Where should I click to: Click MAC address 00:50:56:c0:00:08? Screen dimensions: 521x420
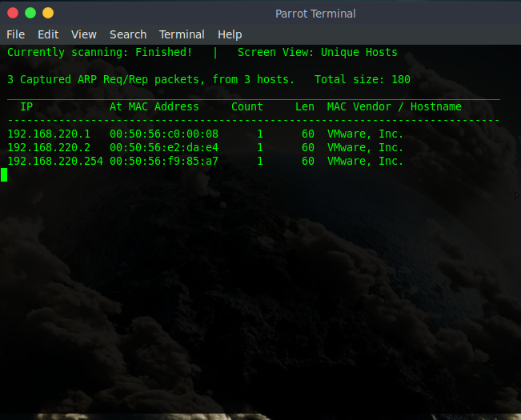point(164,134)
